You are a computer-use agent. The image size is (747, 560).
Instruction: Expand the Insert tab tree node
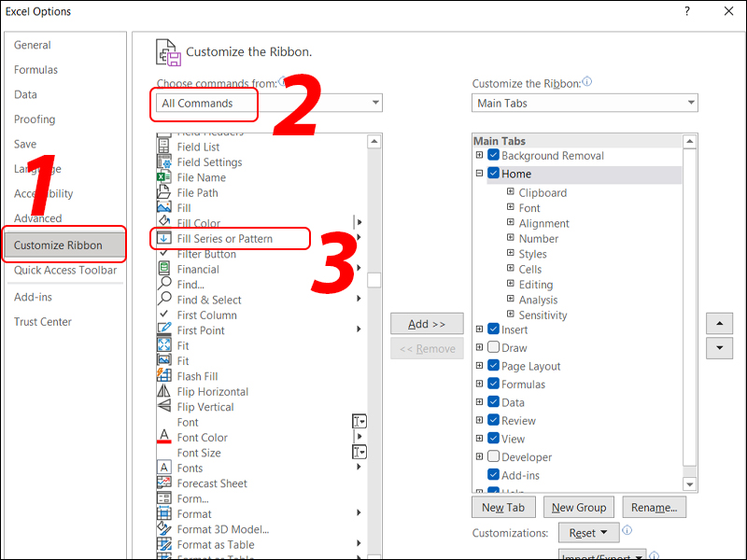478,329
